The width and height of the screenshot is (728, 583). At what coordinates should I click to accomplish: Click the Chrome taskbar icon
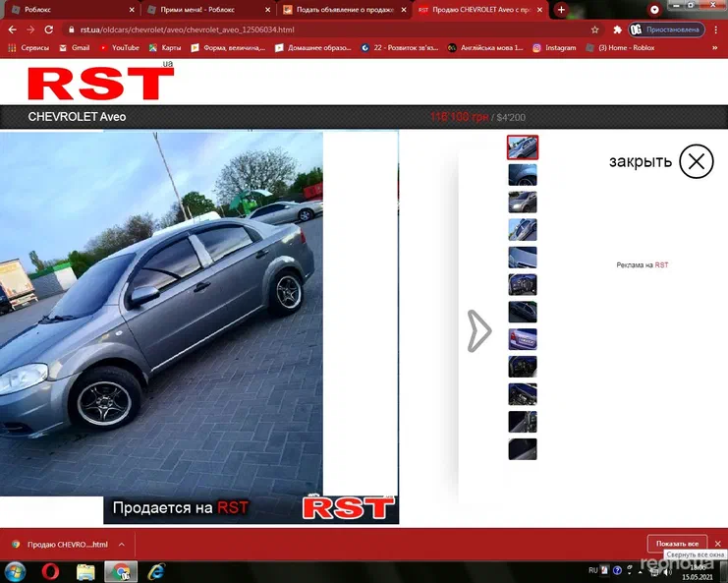[x=121, y=572]
